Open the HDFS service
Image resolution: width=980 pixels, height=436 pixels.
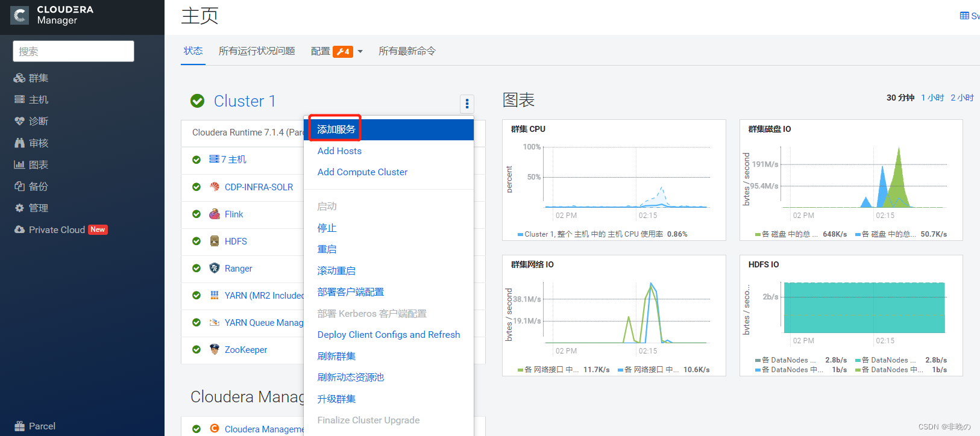tap(236, 241)
